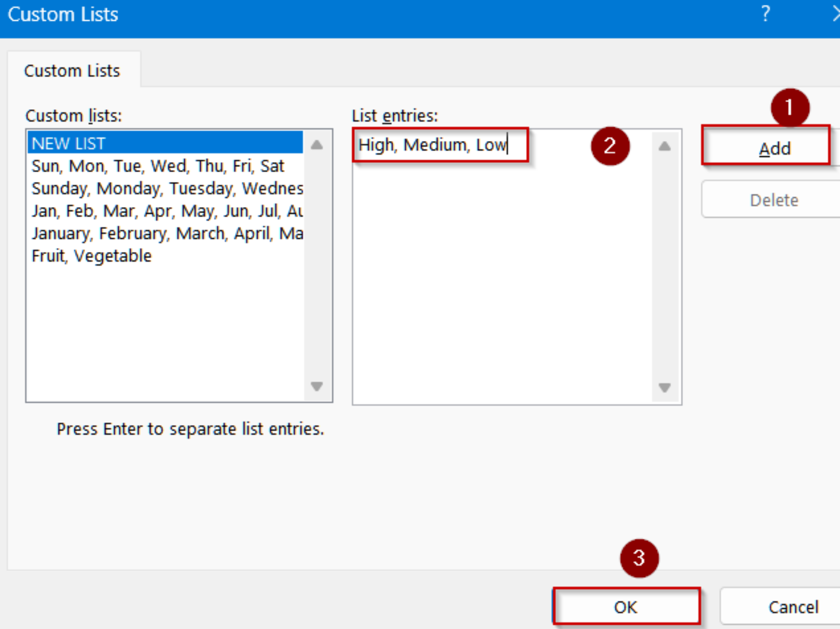Viewport: 840px width, 629px height.
Task: Confirm changes with the OK button
Action: [626, 607]
